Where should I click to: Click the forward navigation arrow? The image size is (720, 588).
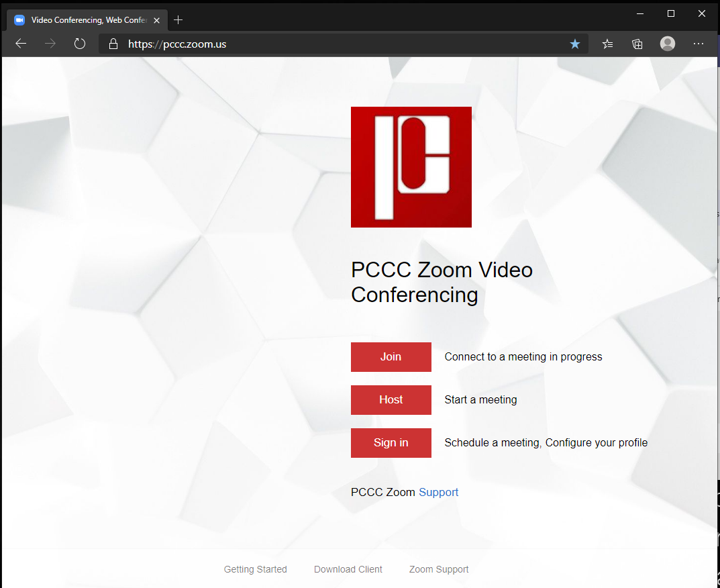tap(50, 44)
